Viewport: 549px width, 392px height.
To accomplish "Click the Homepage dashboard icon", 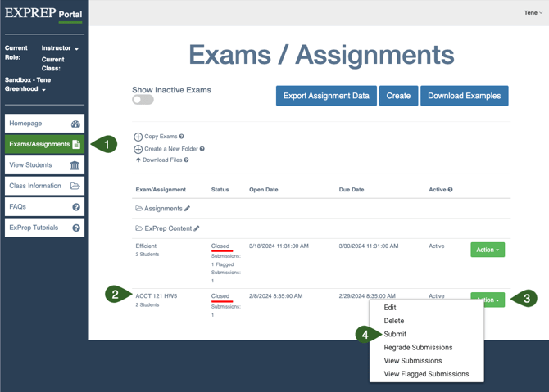I will (x=75, y=124).
